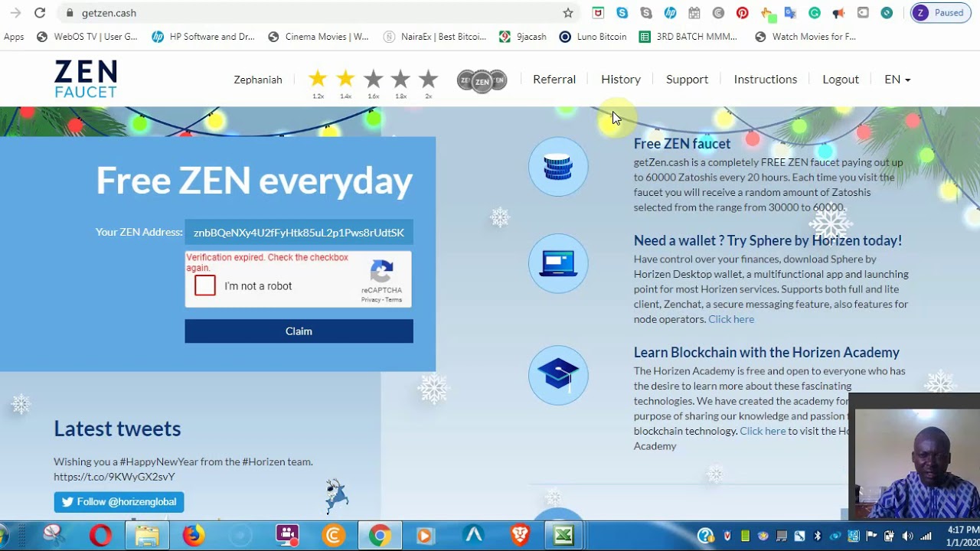This screenshot has width=980, height=551.
Task: Click the ZEN coins badge icon
Action: coord(482,80)
